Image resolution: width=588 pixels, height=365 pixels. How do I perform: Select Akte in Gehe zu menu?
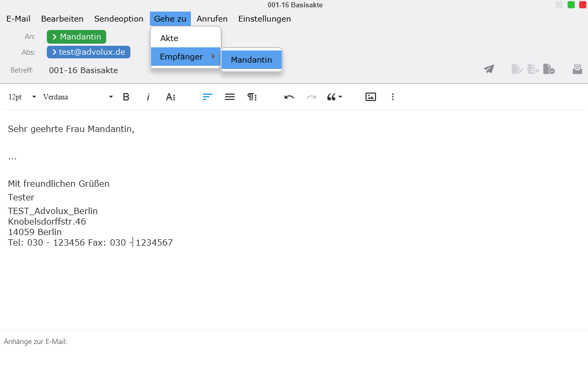pyautogui.click(x=169, y=38)
